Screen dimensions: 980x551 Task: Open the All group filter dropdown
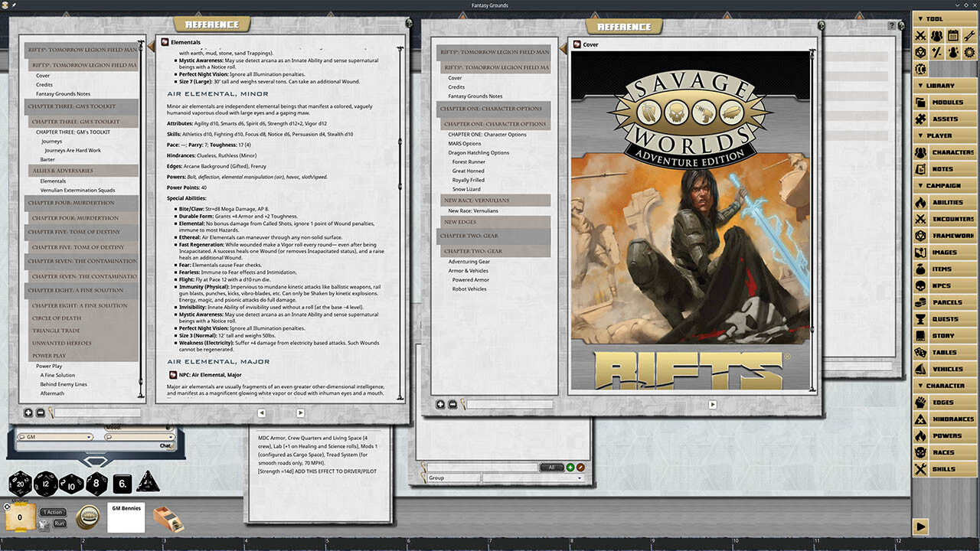point(551,467)
